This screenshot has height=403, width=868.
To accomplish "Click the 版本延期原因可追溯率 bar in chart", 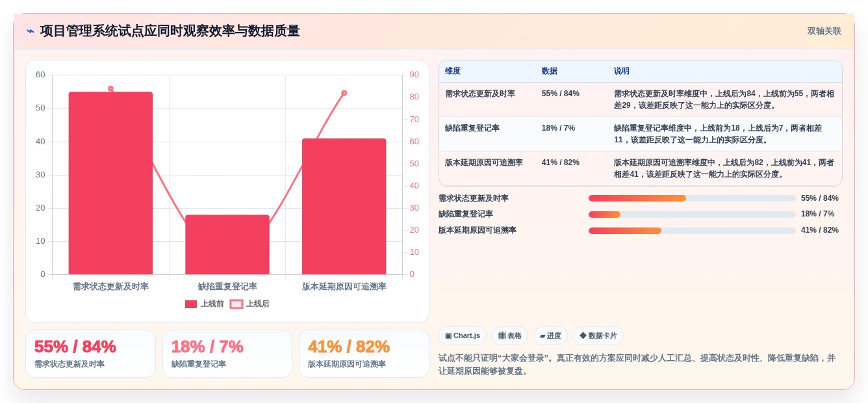I will coord(344,206).
